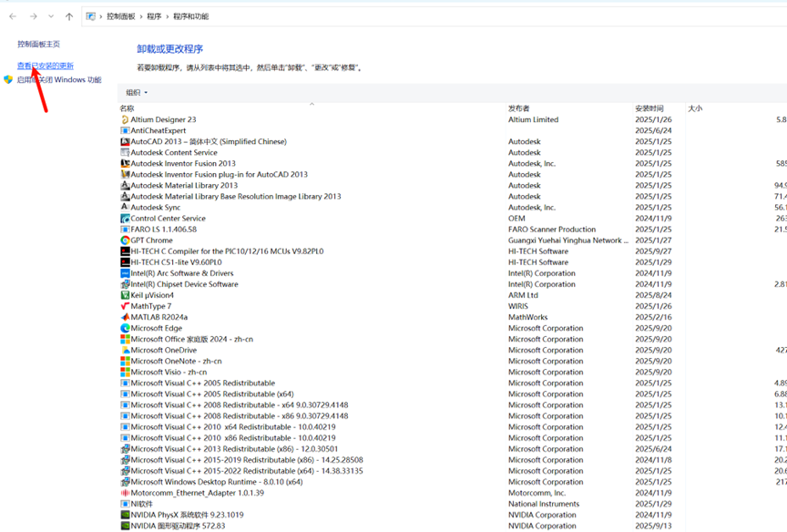
Task: Go up one level with up arrow
Action: (69, 16)
